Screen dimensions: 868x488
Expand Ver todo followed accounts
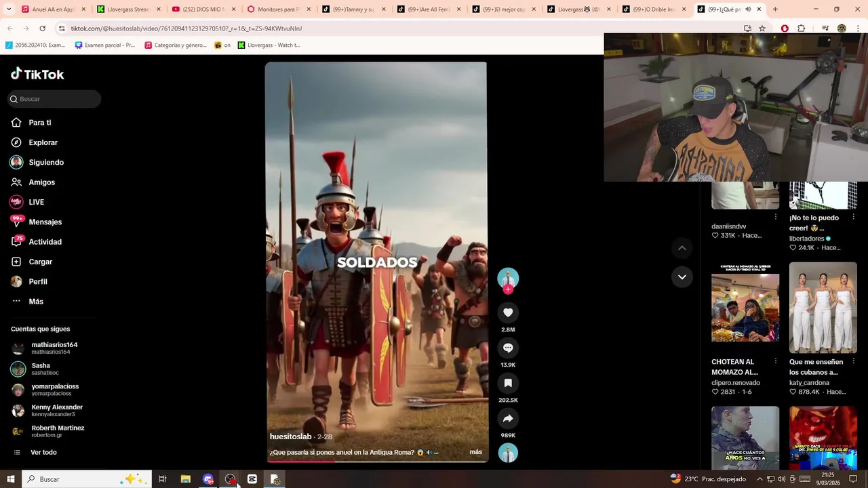[35, 452]
